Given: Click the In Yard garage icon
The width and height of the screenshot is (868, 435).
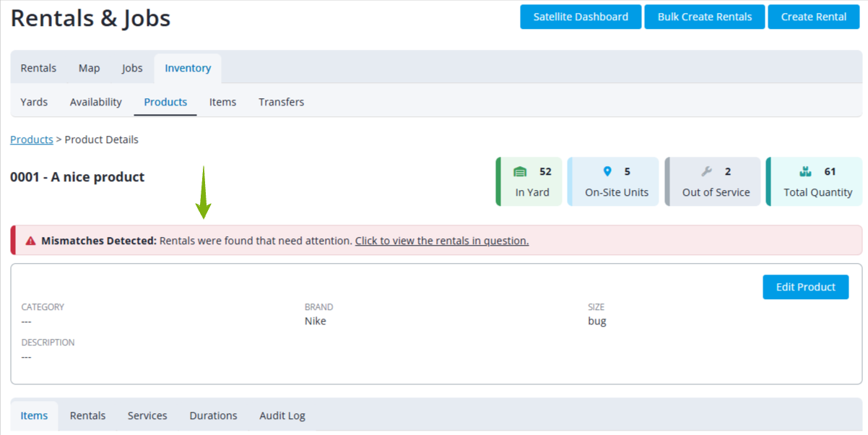Looking at the screenshot, I should click(x=520, y=172).
